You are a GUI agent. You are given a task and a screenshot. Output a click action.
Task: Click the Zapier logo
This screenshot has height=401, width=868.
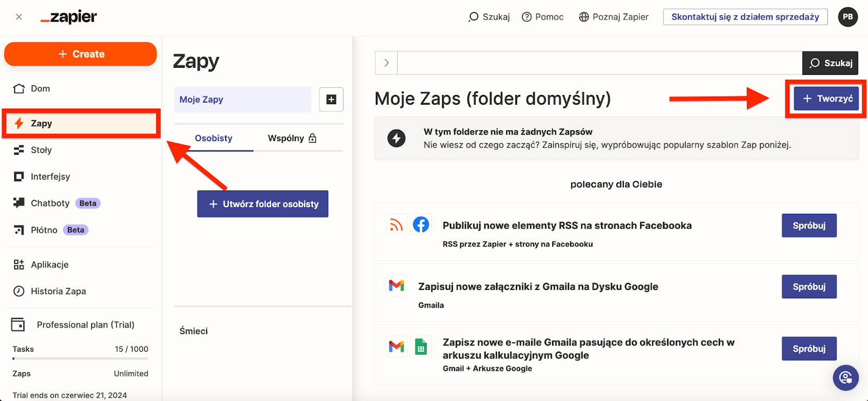point(68,17)
